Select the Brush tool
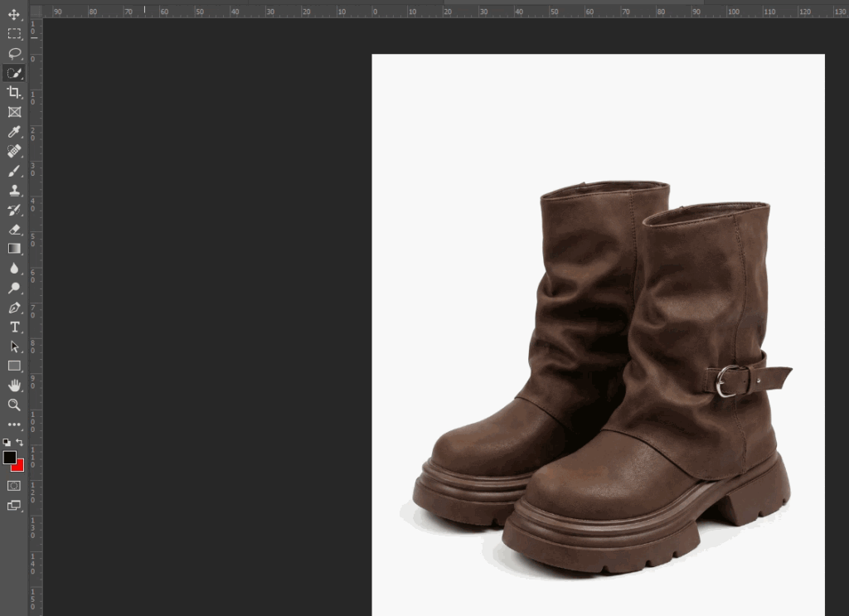Image resolution: width=849 pixels, height=616 pixels. (13, 171)
